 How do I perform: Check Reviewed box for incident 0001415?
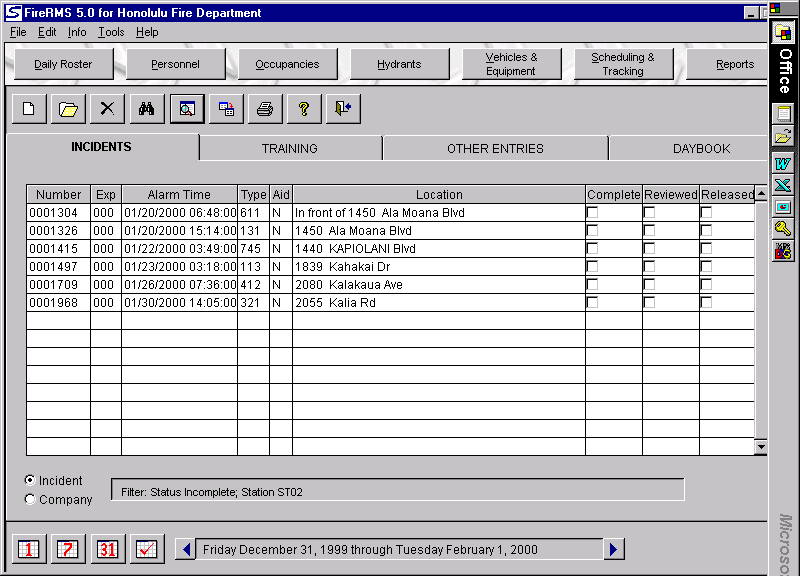[649, 249]
